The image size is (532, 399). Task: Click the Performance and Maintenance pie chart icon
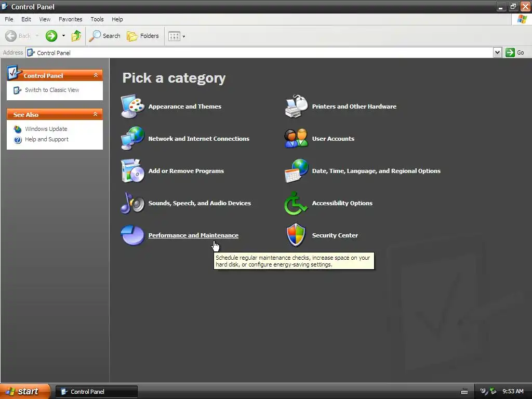[133, 235]
